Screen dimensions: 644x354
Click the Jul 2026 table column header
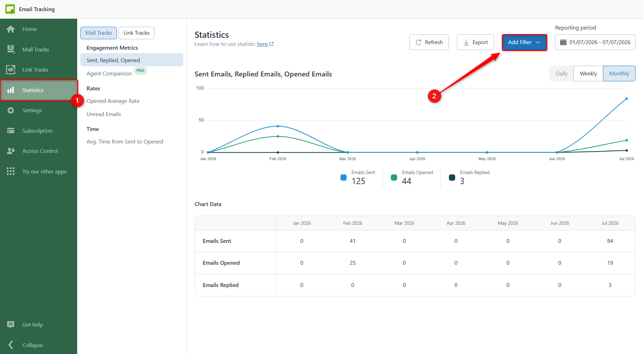point(610,223)
